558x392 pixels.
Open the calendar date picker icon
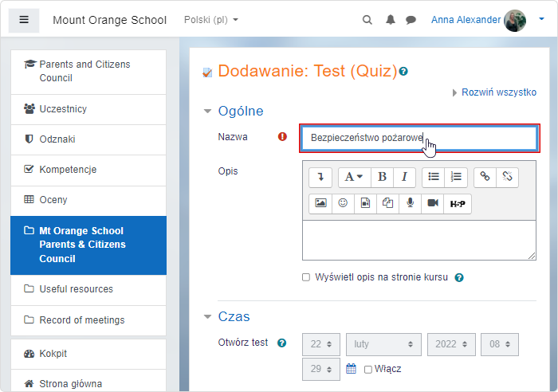(351, 369)
